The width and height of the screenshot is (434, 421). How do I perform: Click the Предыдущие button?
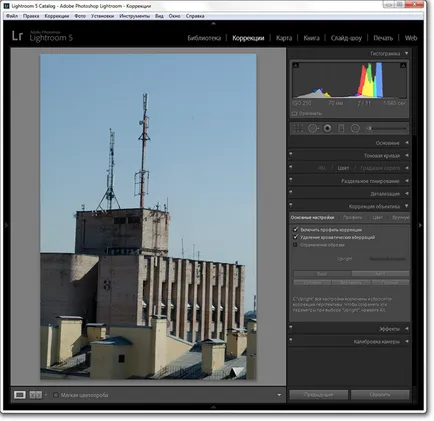(x=319, y=395)
